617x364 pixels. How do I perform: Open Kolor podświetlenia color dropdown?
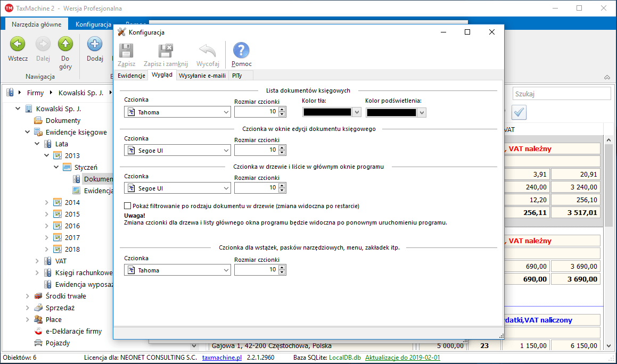[422, 112]
